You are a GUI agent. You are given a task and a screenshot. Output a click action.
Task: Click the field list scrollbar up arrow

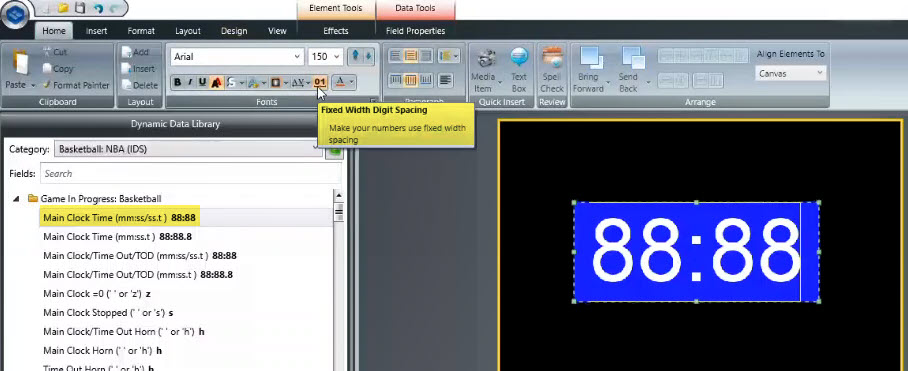pyautogui.click(x=339, y=196)
